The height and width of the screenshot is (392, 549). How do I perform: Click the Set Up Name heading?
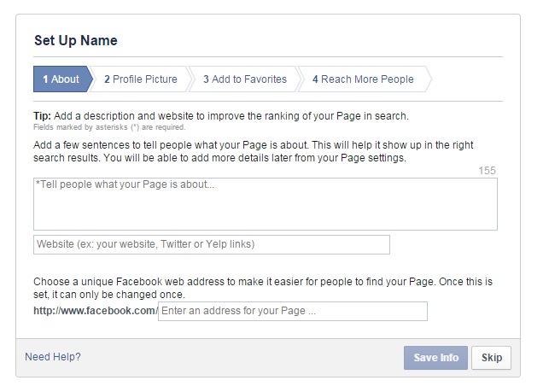[x=76, y=41]
